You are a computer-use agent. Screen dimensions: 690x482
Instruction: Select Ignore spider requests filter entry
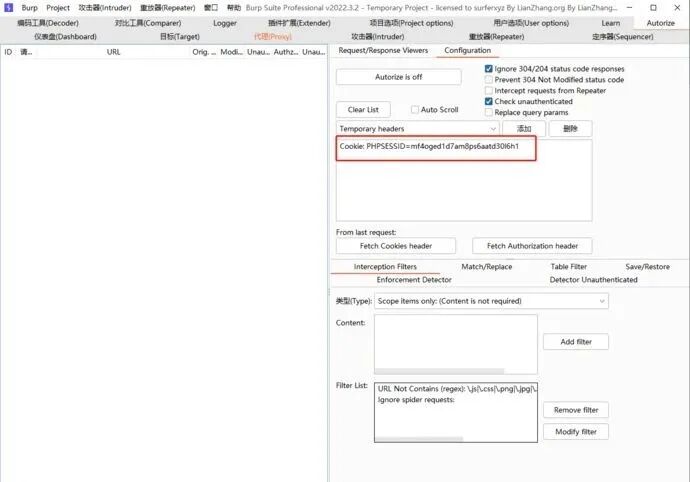(416, 400)
